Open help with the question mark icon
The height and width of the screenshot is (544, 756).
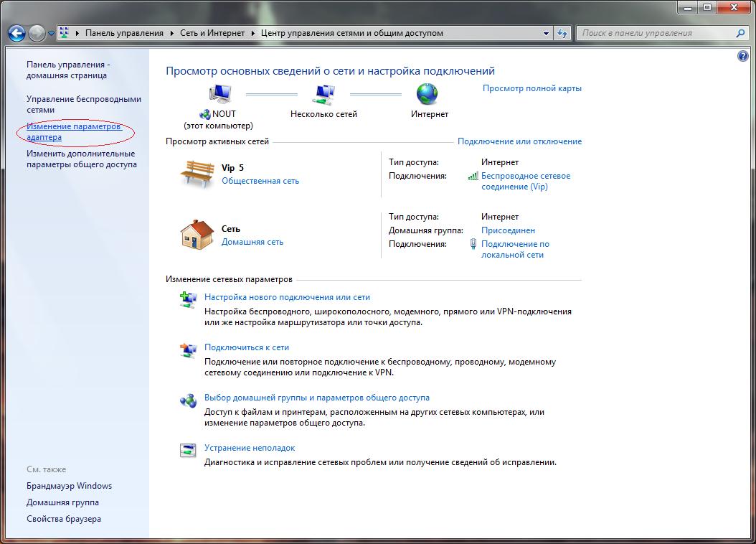pyautogui.click(x=742, y=56)
